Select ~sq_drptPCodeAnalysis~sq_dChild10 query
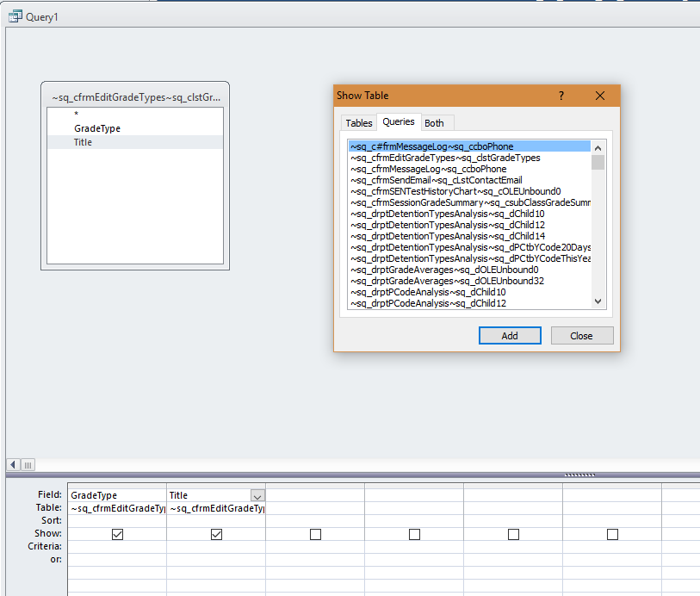700x596 pixels. 469,292
